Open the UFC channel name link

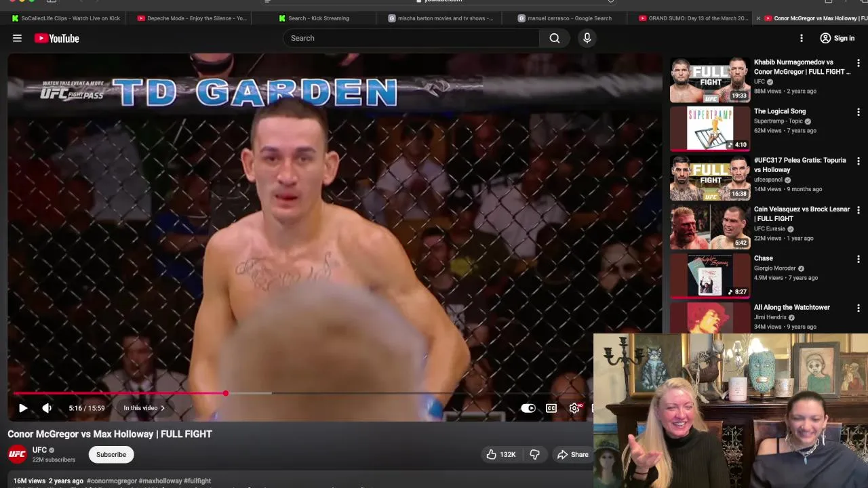point(40,450)
